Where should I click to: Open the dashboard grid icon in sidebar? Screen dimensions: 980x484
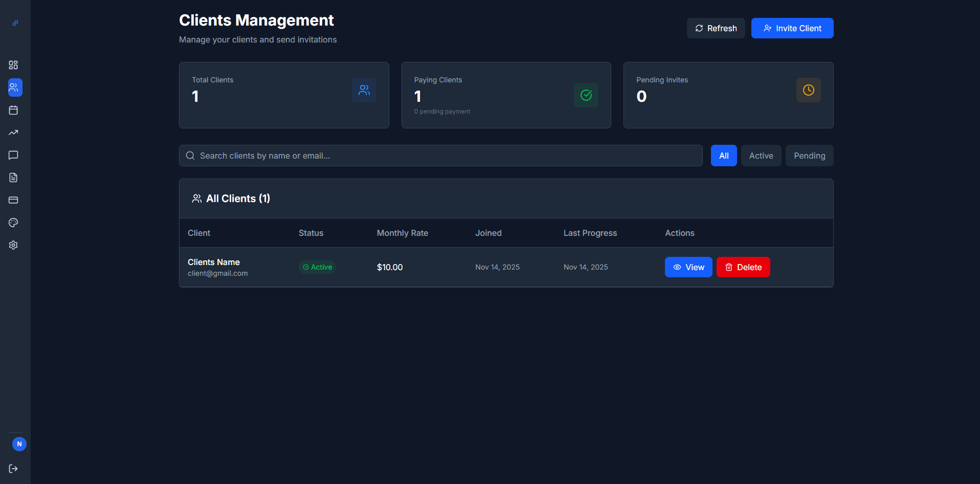14,65
